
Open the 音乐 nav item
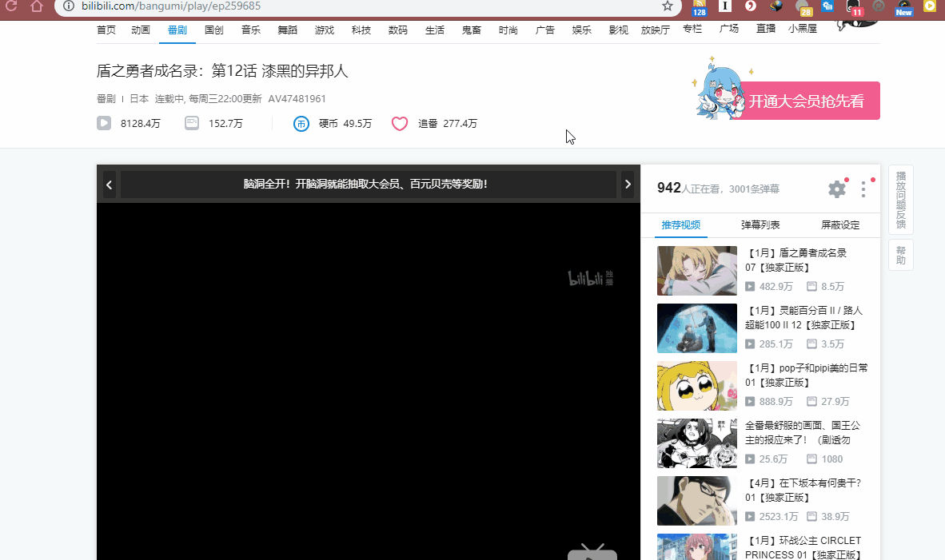tap(251, 30)
